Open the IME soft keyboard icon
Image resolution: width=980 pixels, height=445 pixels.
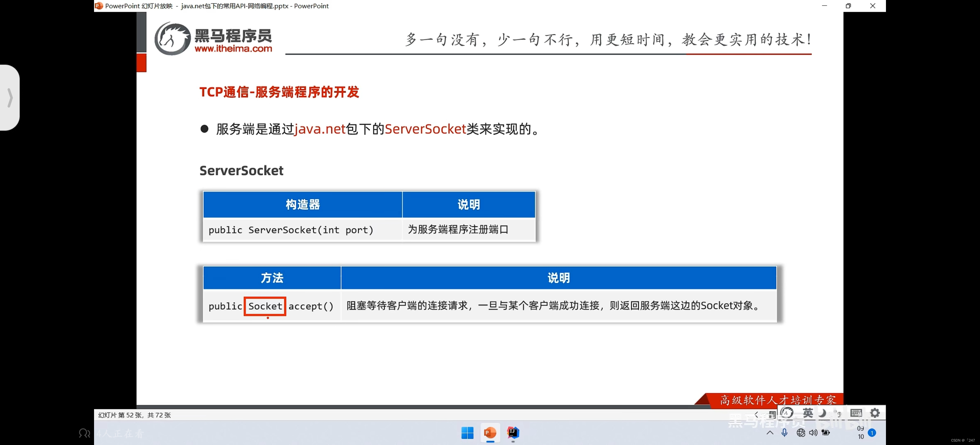pos(856,413)
